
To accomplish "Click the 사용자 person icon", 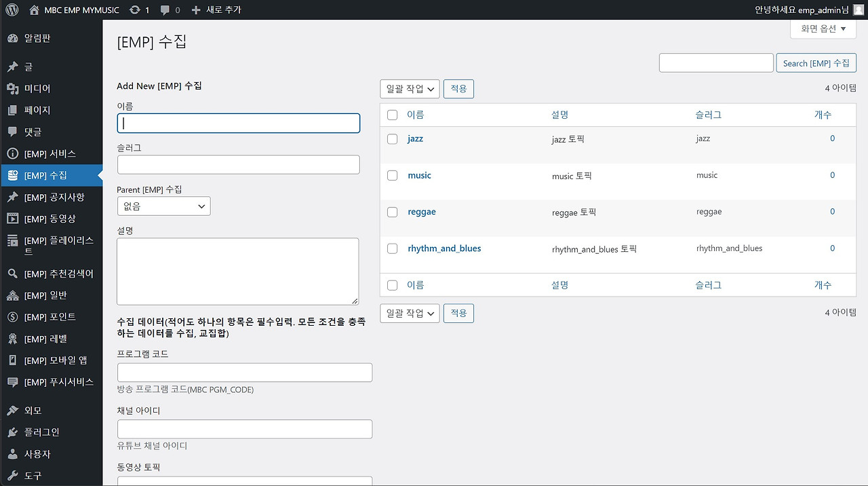I will [12, 454].
